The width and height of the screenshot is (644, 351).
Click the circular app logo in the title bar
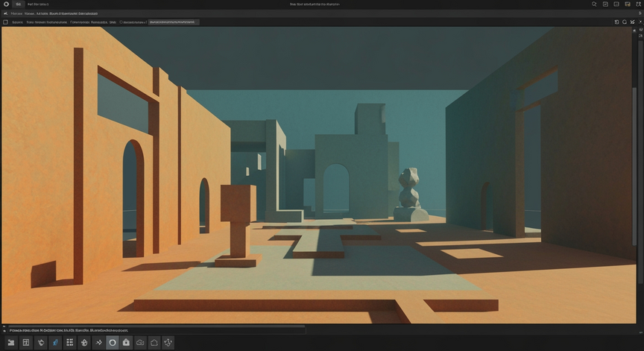pyautogui.click(x=6, y=4)
